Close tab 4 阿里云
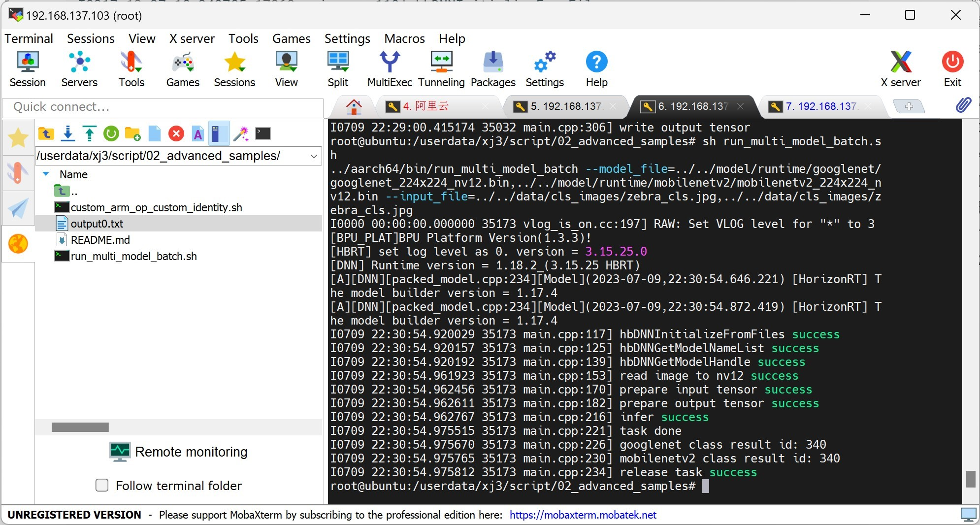The image size is (980, 525). (x=485, y=106)
